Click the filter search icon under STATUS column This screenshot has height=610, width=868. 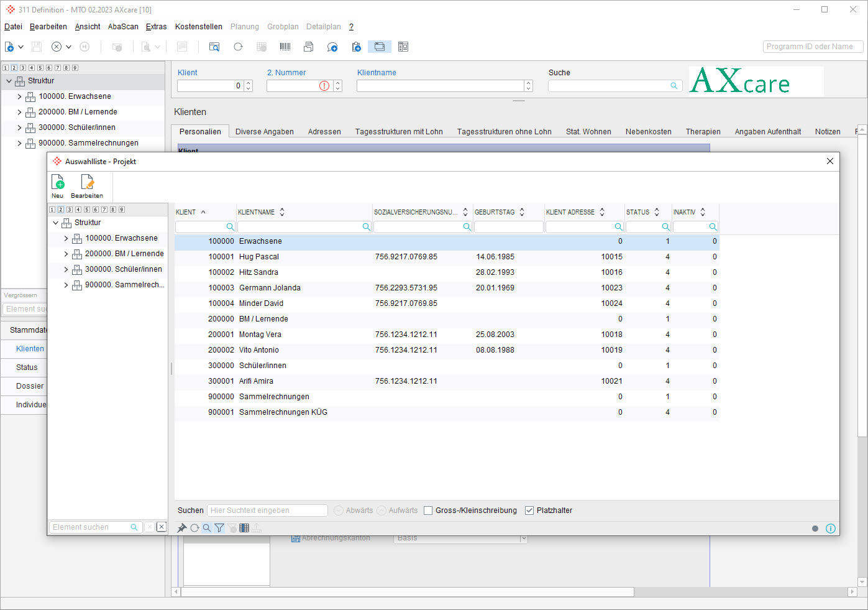(x=665, y=227)
